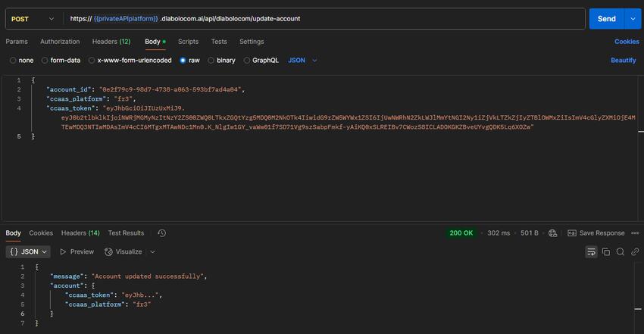Open the Send button arrow dropdown
The height and width of the screenshot is (334, 644).
coord(632,18)
